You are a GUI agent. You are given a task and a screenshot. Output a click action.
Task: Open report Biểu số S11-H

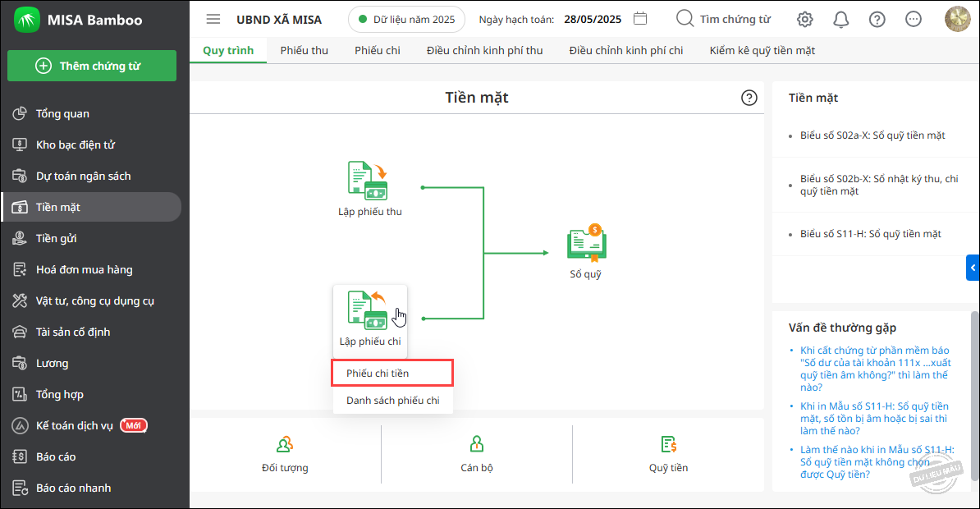pyautogui.click(x=871, y=234)
